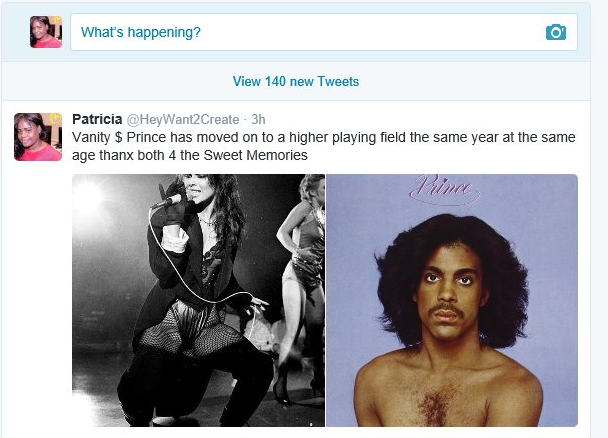Click the @HeyWant2Create handle
Viewport: 608px width, 438px height.
point(183,119)
